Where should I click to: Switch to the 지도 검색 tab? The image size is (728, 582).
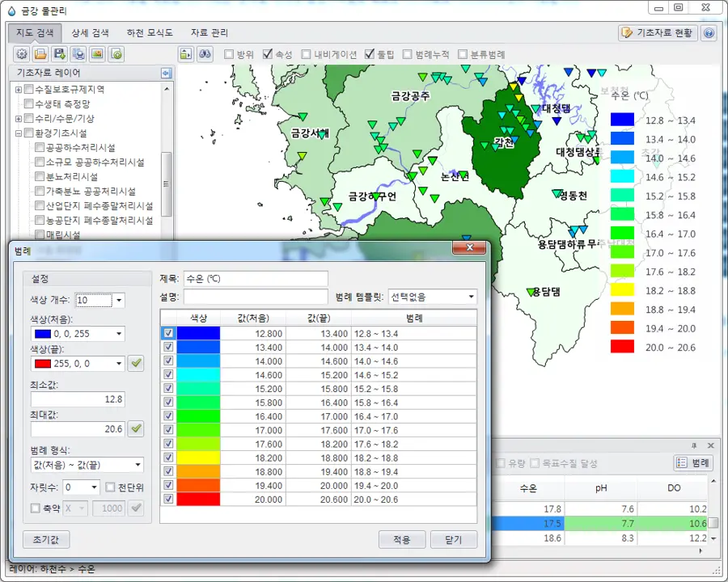pyautogui.click(x=35, y=33)
